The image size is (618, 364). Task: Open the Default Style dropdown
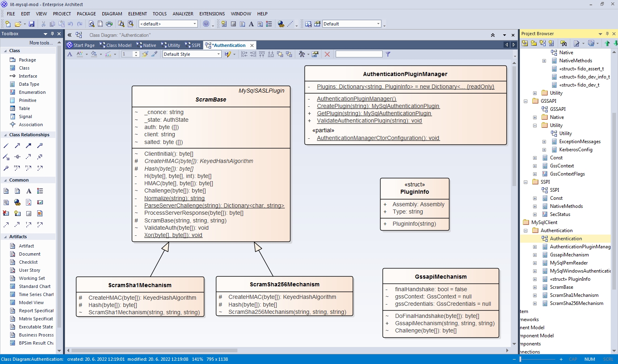pyautogui.click(x=219, y=54)
